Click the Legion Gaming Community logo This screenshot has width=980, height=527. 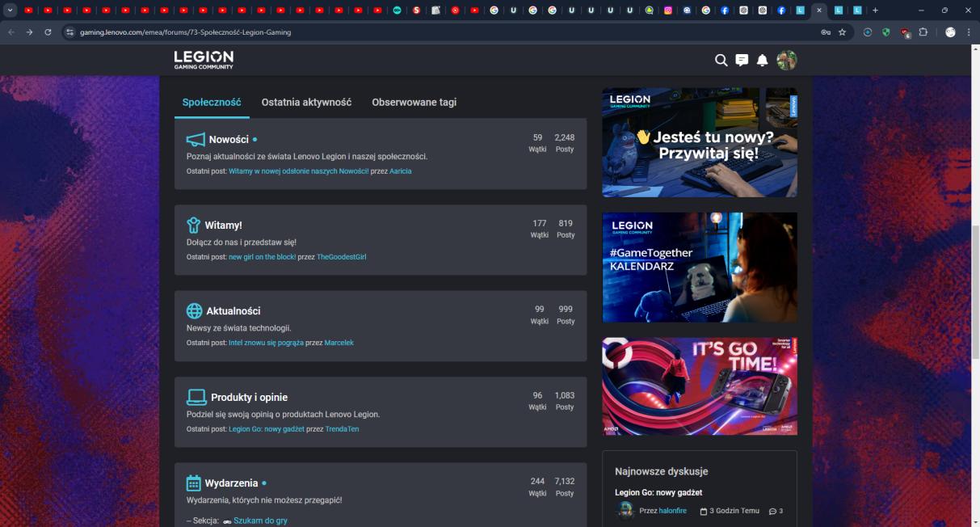(203, 59)
